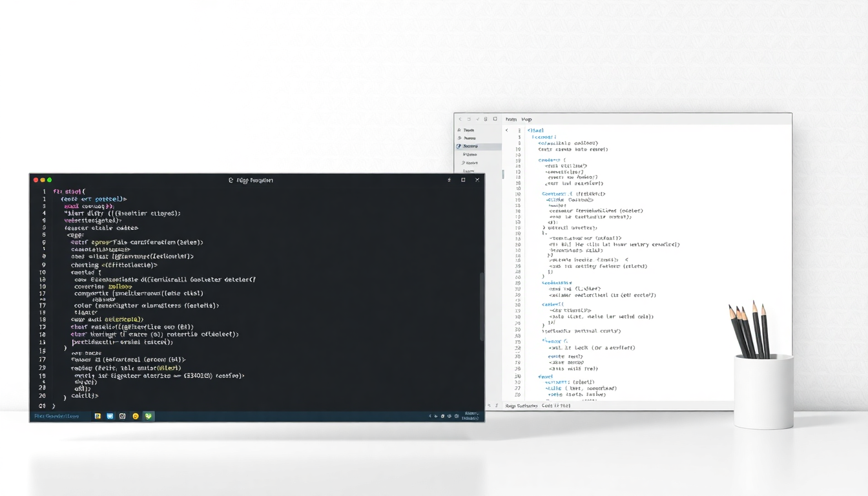The height and width of the screenshot is (496, 868).
Task: Open the first menu in the light editor's menu bar
Action: 511,119
